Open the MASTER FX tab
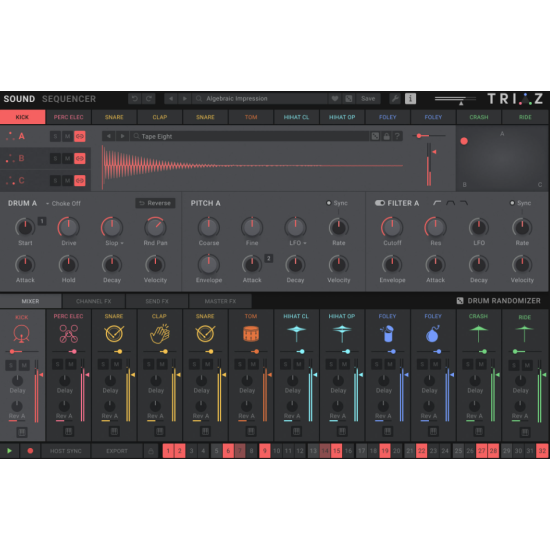This screenshot has width=550, height=550. click(220, 301)
